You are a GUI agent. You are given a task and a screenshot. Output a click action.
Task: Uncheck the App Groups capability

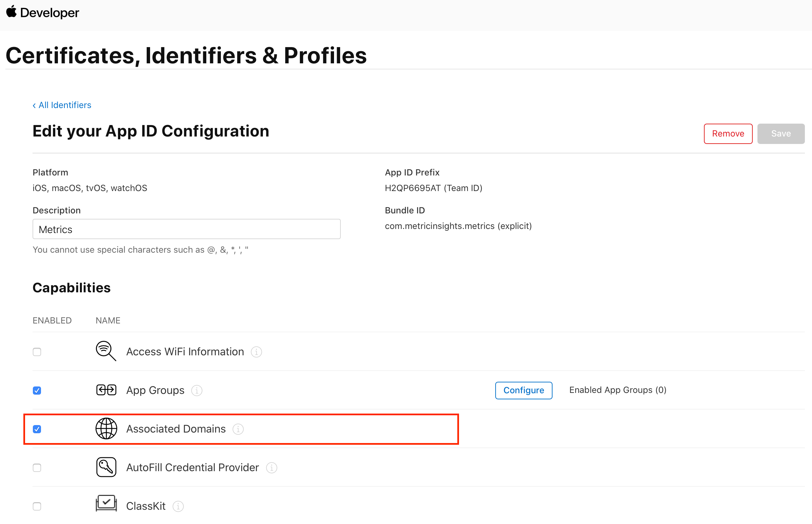pos(37,390)
